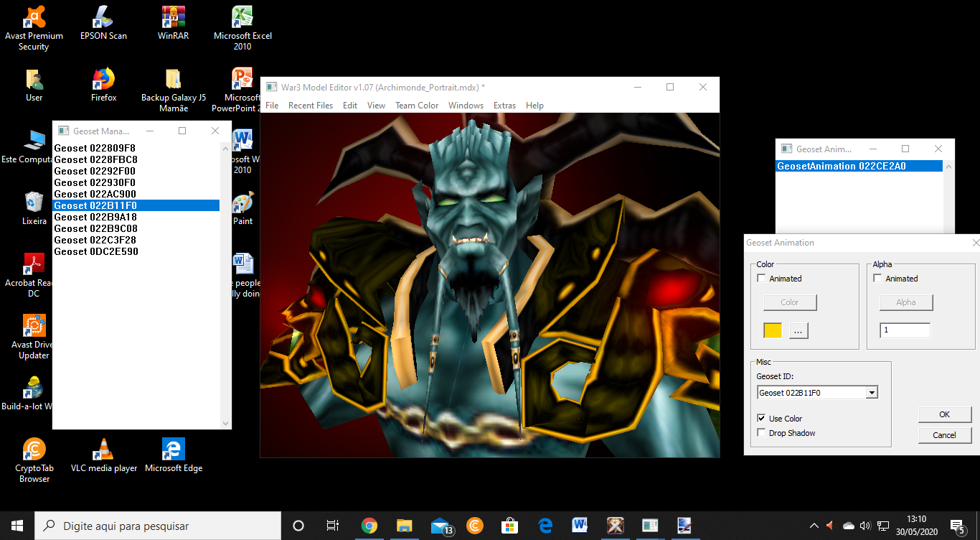Viewport: 980px width, 540px height.
Task: Select Acrobat Reader DC desktop icon
Action: point(34,275)
